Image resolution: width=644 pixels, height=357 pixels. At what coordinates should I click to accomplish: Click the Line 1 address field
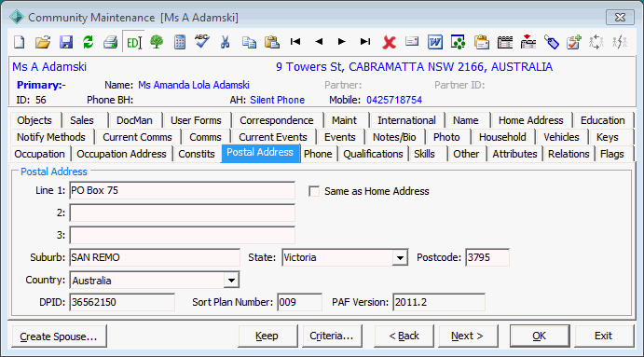pyautogui.click(x=182, y=191)
